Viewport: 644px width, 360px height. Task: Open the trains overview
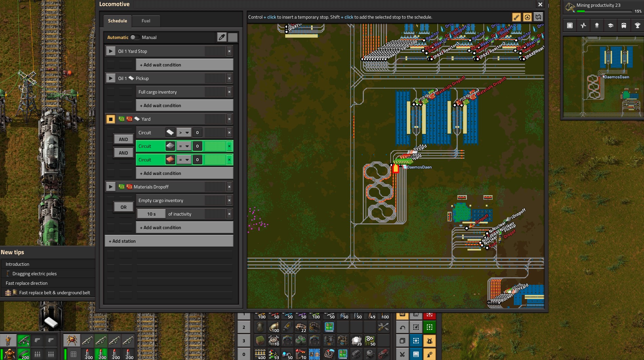624,25
